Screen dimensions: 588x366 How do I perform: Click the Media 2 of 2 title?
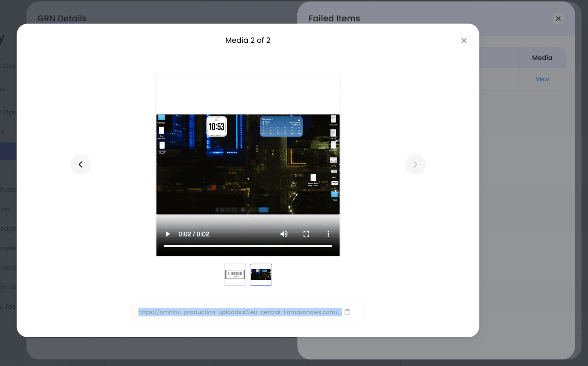tap(248, 40)
